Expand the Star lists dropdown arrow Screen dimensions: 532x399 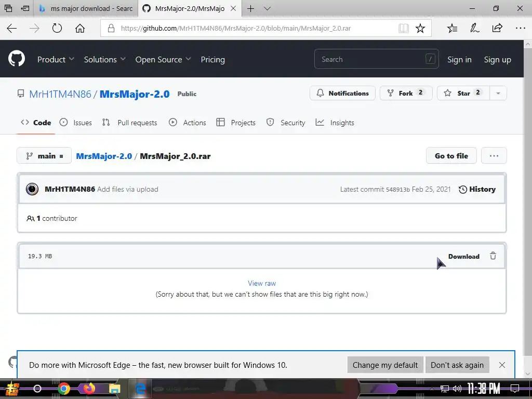pyautogui.click(x=498, y=93)
